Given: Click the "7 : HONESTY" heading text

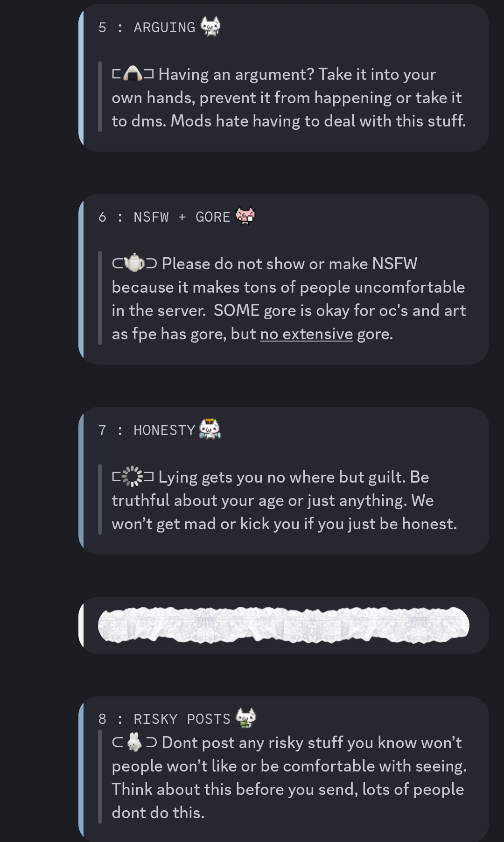Looking at the screenshot, I should (147, 430).
